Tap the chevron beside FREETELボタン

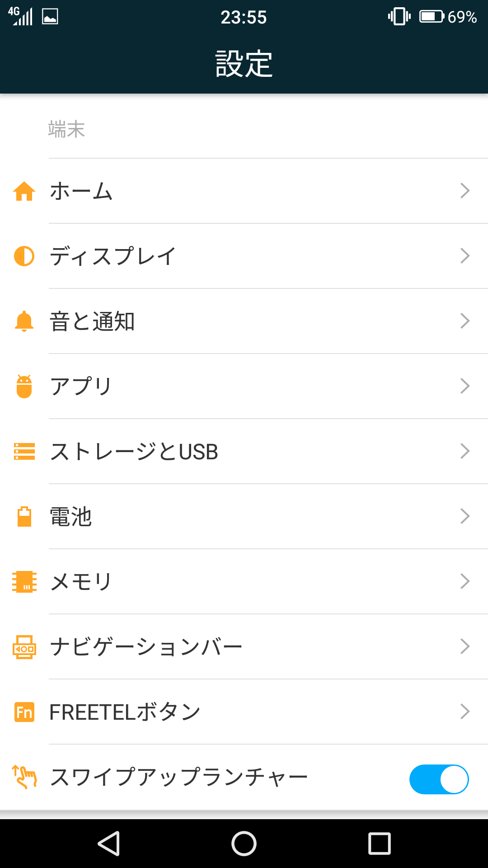pyautogui.click(x=465, y=712)
